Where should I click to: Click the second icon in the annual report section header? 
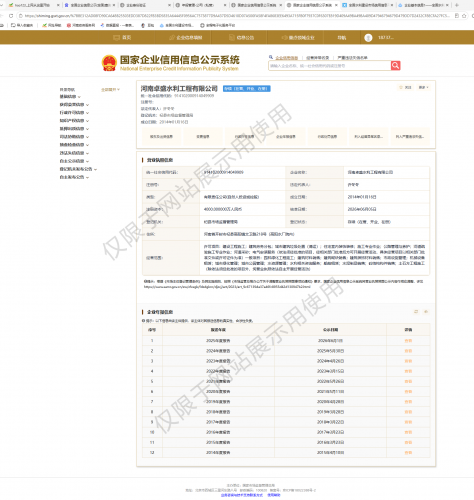426,312
